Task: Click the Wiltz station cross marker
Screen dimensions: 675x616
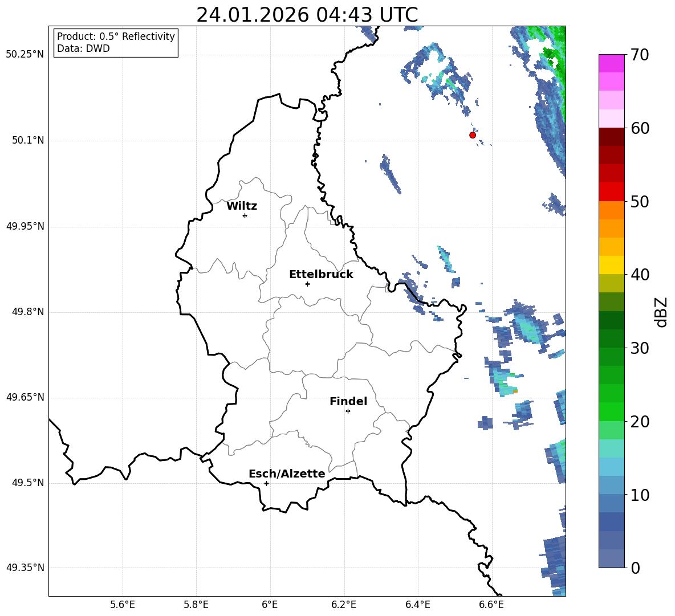Action: (x=245, y=215)
